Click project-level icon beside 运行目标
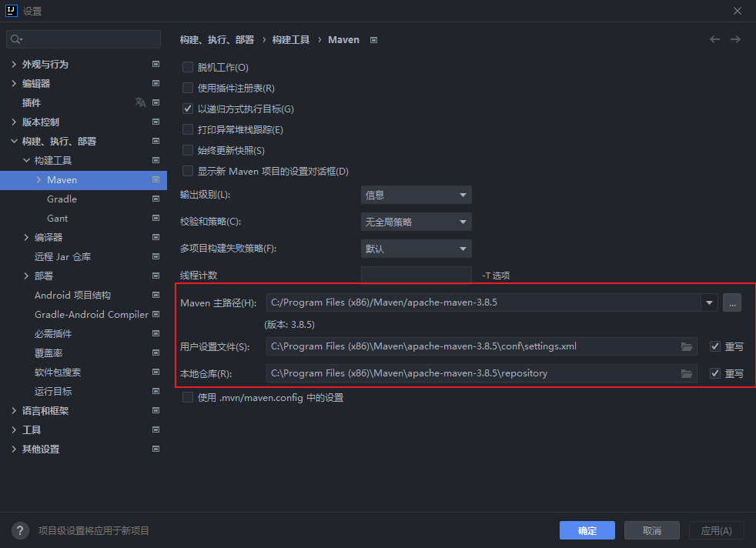 coord(156,391)
